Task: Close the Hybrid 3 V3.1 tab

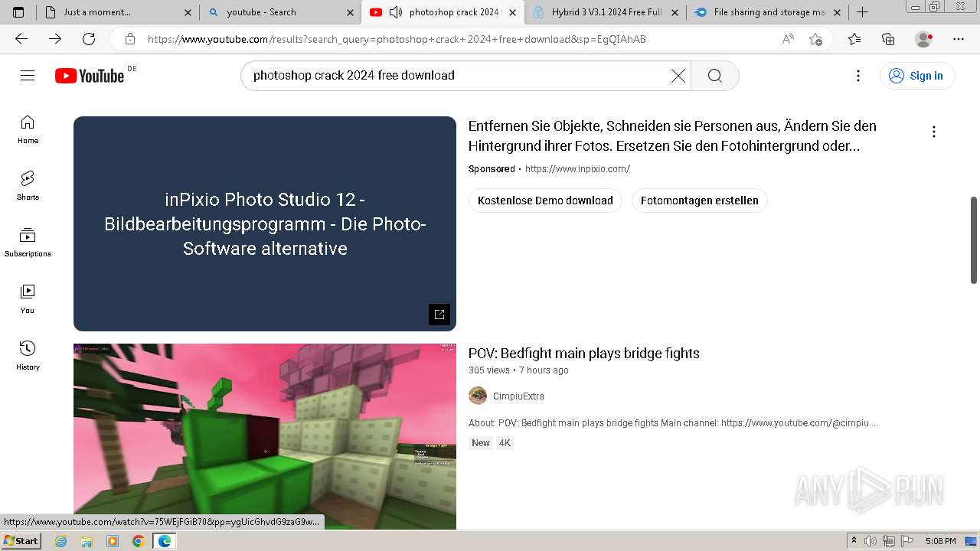Action: click(675, 12)
